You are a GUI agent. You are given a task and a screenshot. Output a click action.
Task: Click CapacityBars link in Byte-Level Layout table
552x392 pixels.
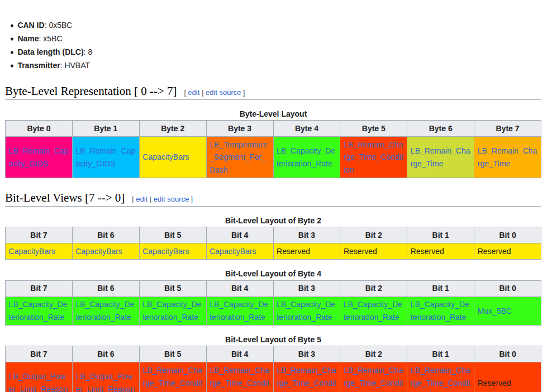[166, 157]
